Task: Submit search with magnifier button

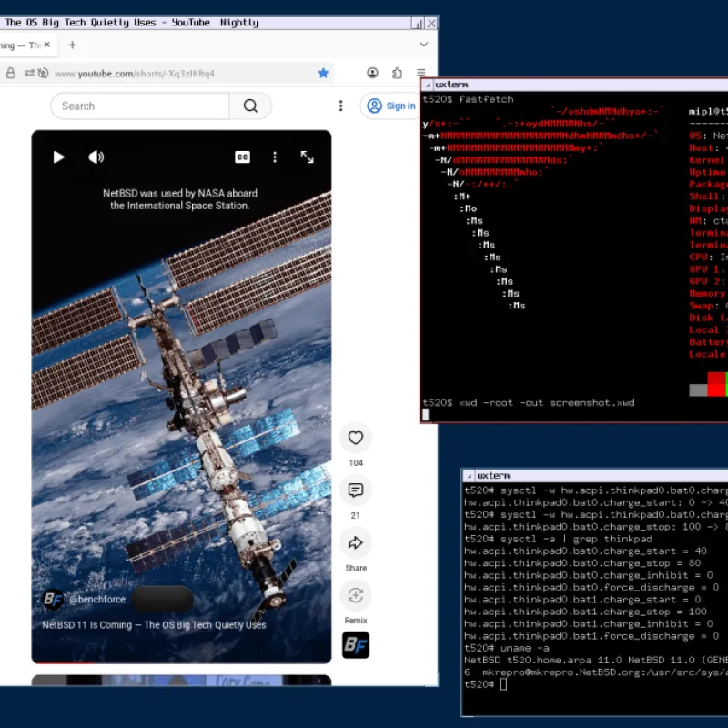Action: pyautogui.click(x=251, y=106)
